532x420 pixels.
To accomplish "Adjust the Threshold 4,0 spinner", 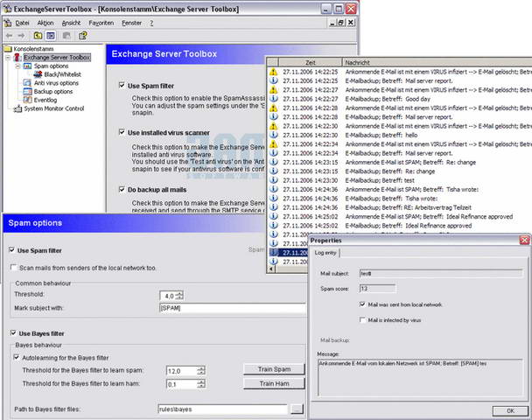I will pyautogui.click(x=179, y=296).
